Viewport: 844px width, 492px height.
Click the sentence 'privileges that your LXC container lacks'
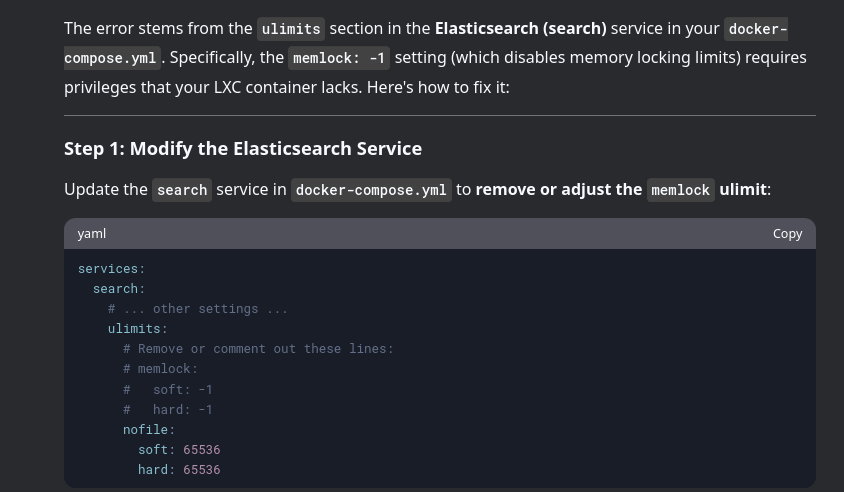click(213, 87)
